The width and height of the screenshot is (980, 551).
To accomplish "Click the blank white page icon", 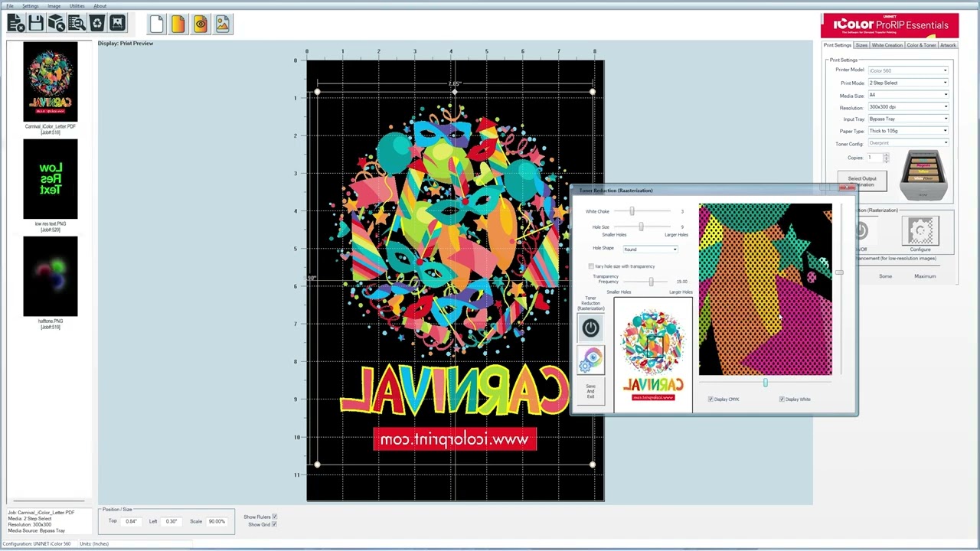I will click(156, 24).
